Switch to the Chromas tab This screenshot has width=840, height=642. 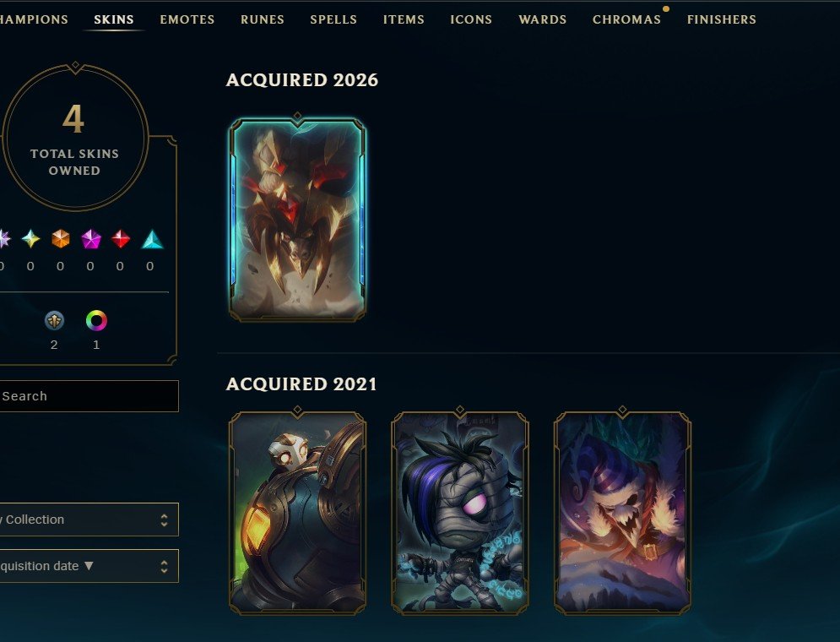coord(626,19)
